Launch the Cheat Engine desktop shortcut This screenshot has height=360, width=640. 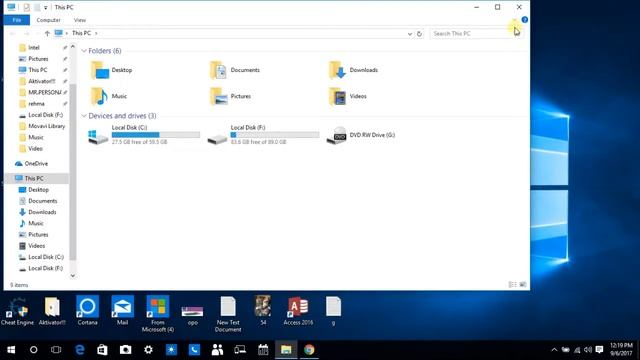tap(17, 312)
